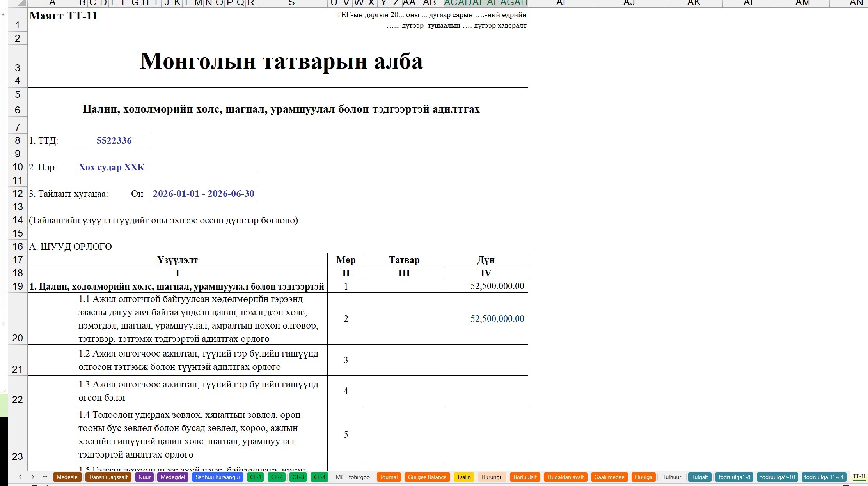Switch to CT-2 sheet tab
Viewport: 868px width, 486px height.
[277, 477]
